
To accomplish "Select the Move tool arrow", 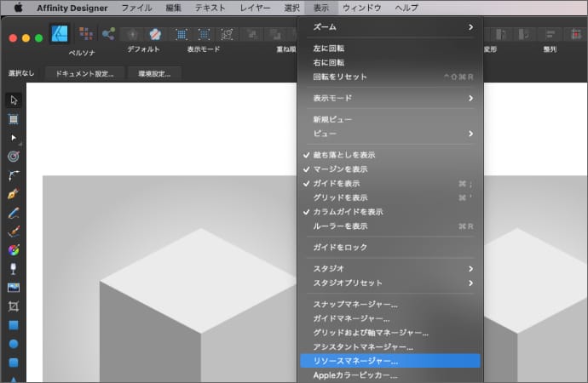I will pos(14,100).
